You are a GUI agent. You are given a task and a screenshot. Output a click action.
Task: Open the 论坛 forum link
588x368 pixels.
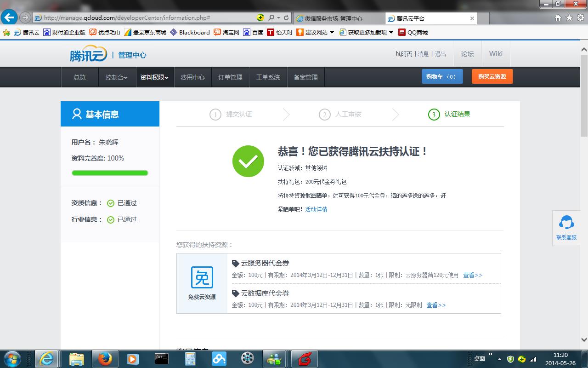[x=467, y=54]
